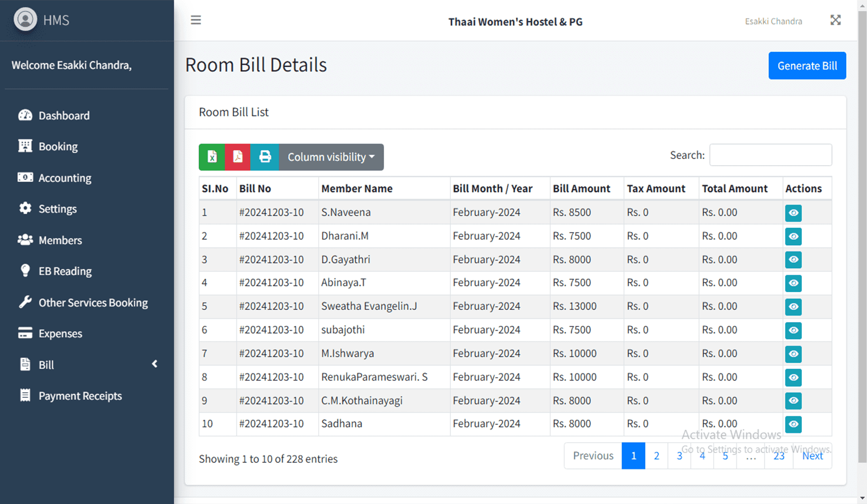The height and width of the screenshot is (504, 867).
Task: Select page 1 in pagination
Action: [x=633, y=456]
